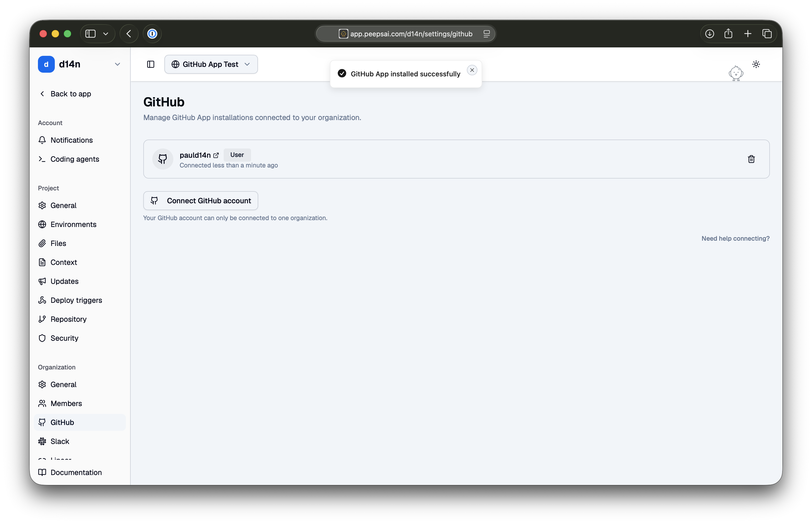Click 'Connected less than a minute ago' text
Screen dimensions: 812x524
point(228,165)
